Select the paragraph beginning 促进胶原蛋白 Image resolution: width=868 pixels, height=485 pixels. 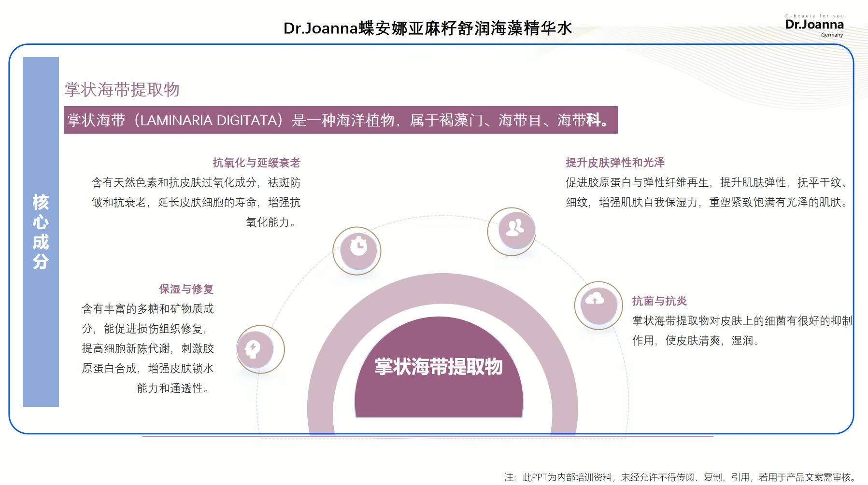coord(707,193)
